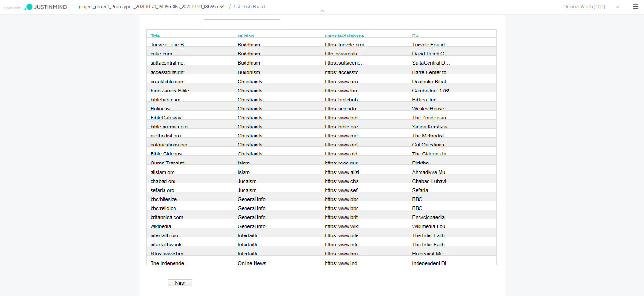Open the wikipedia entry in the list

[x=161, y=226]
